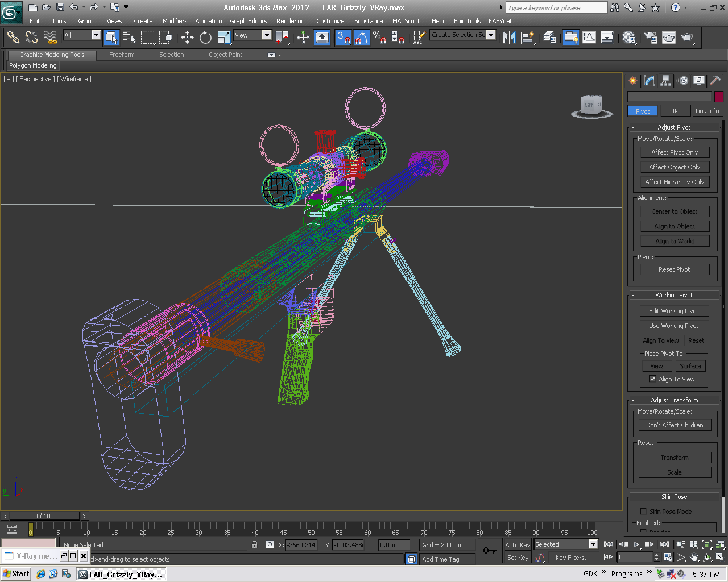Viewport: 728px width, 582px height.
Task: Choose Rectangular Selection Region tool
Action: [147, 38]
